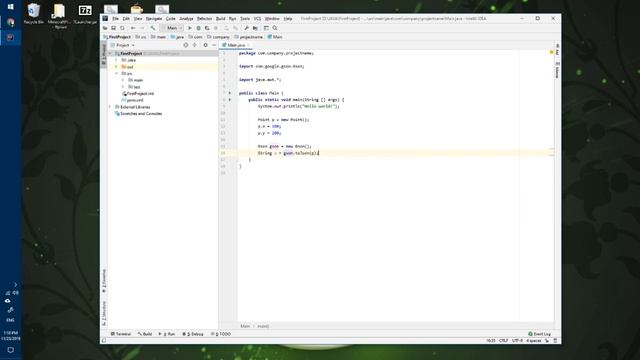Viewport: 640px width, 360px height.
Task: Click projectname in the breadcrumb bar
Action: pos(249,37)
